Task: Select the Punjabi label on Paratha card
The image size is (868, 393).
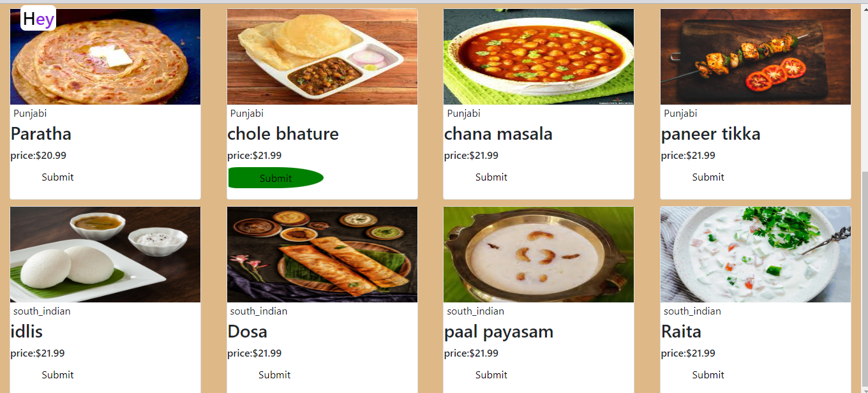Action: click(29, 113)
